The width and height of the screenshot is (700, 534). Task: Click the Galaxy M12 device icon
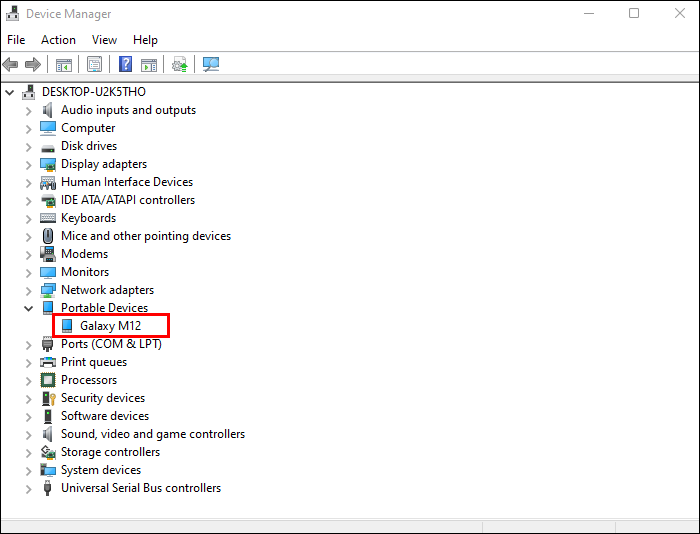[x=67, y=326]
